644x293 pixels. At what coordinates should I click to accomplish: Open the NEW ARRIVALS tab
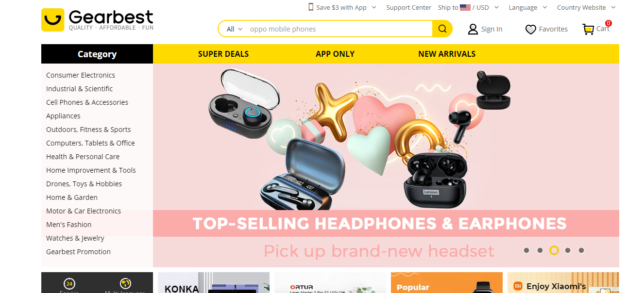point(447,54)
